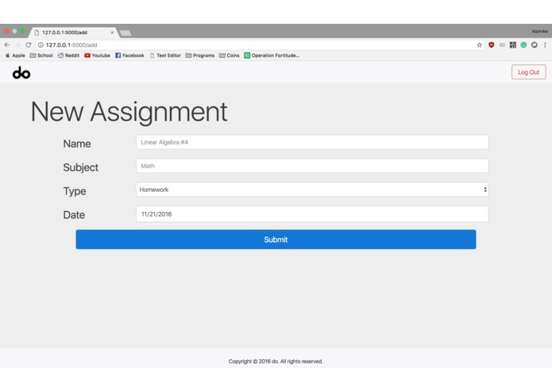Open the Operation Fortitude bookmark
The image size is (552, 392).
[272, 56]
